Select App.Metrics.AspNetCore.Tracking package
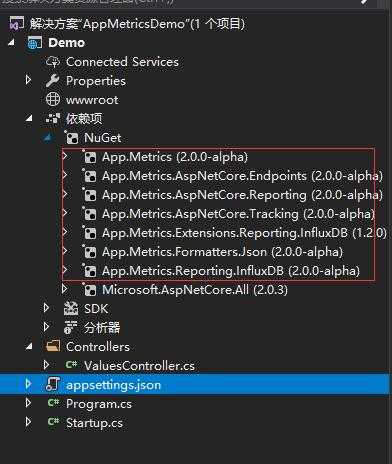Image resolution: width=392 pixels, height=464 pixels. [239, 214]
